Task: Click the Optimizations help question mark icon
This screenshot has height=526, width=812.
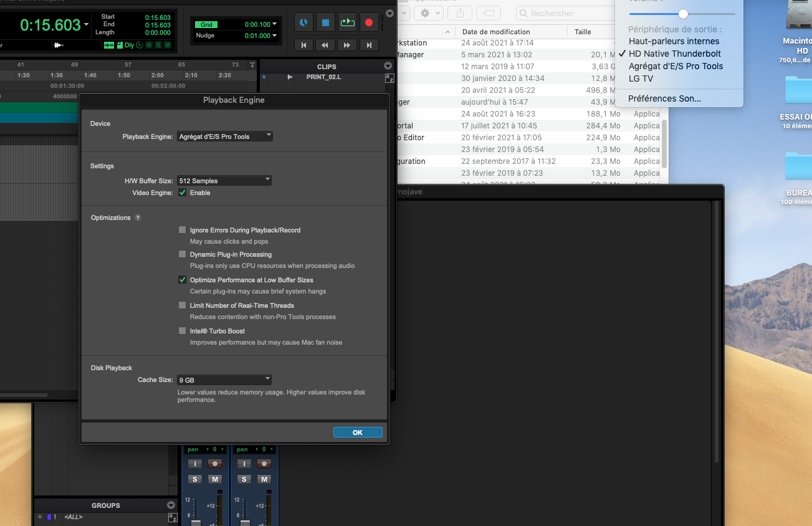Action: [138, 218]
